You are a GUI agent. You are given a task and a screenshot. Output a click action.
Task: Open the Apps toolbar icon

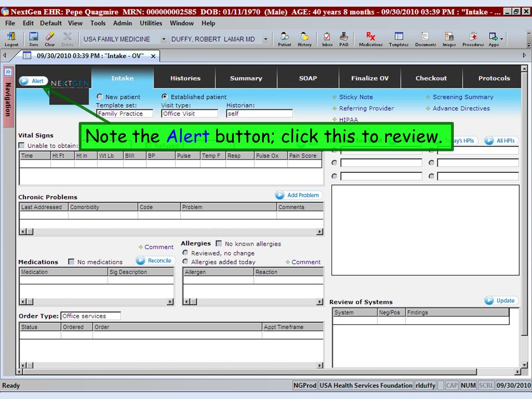[493, 39]
